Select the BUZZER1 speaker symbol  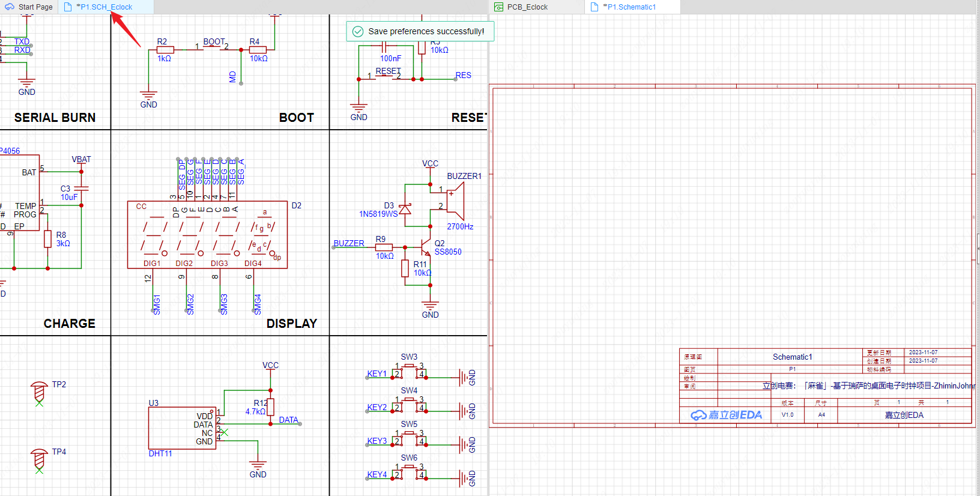pos(456,201)
